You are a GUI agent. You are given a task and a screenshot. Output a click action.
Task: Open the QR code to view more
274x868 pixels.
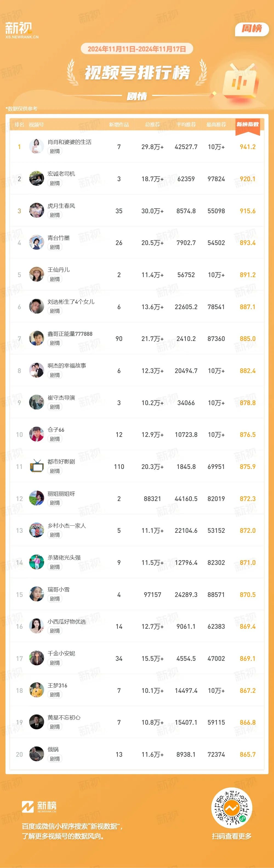232,808
